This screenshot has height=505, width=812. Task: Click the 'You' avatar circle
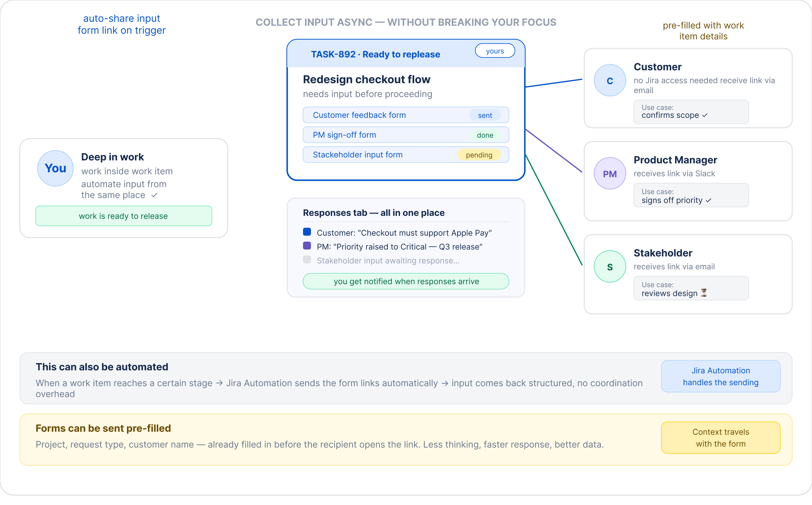point(55,168)
